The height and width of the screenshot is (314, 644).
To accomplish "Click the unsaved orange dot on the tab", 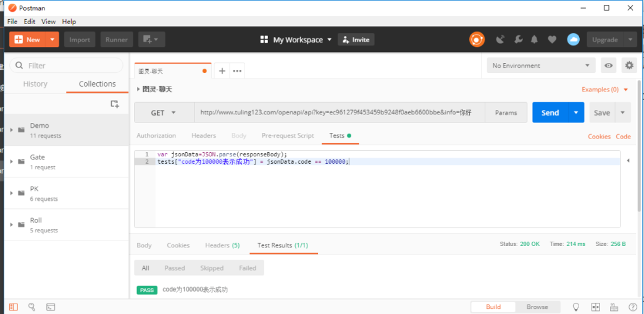I will (204, 71).
